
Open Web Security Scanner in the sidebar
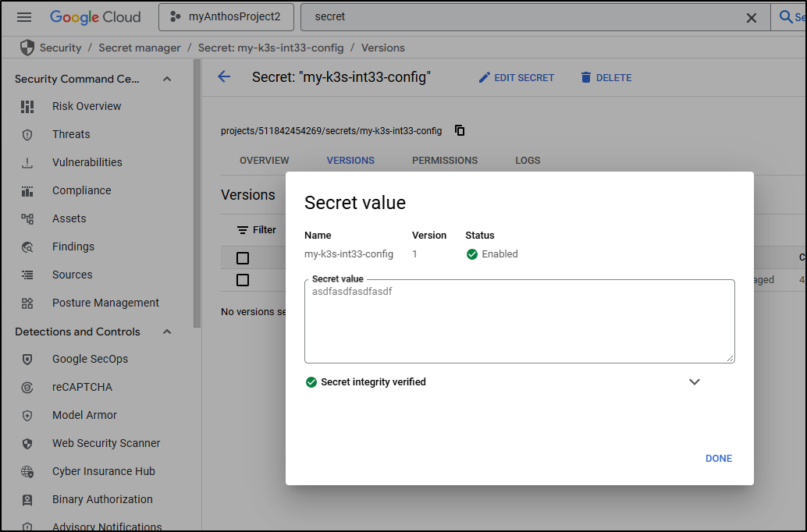tap(106, 444)
